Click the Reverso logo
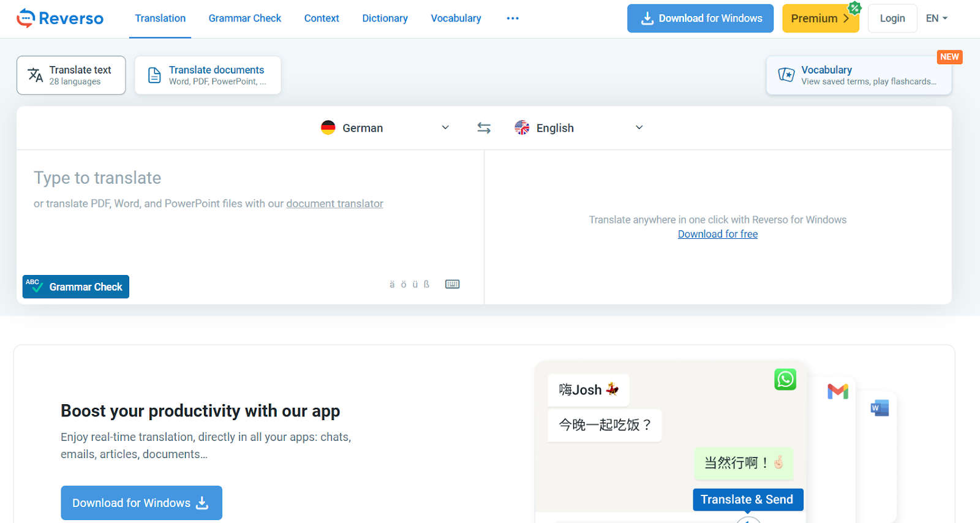Screen dimensions: 980x523 (60, 18)
